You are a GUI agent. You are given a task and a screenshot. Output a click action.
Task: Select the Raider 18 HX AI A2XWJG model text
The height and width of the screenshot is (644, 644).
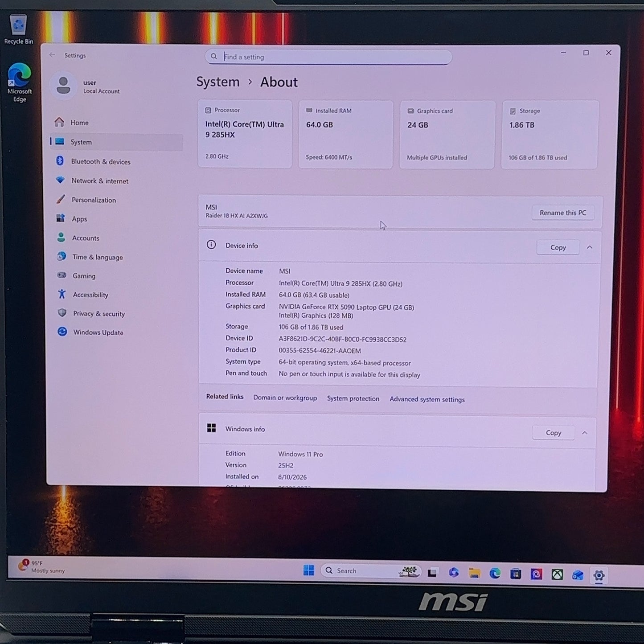pos(237,216)
